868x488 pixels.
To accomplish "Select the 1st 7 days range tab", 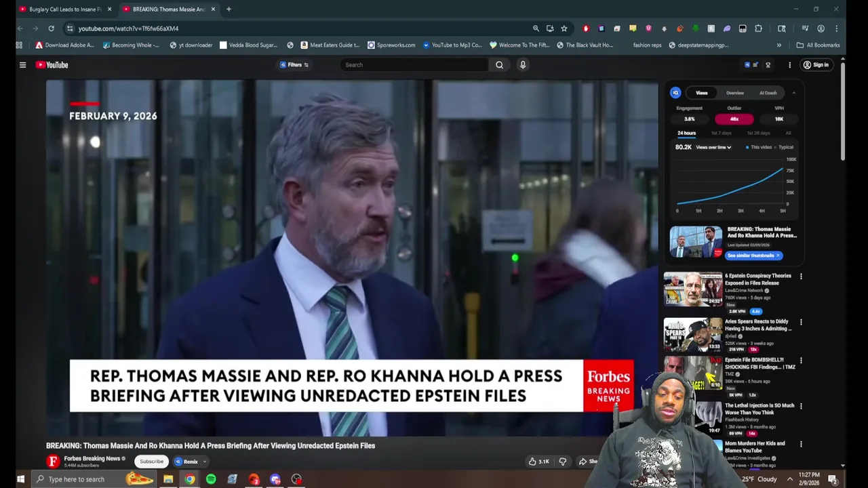I will point(721,133).
